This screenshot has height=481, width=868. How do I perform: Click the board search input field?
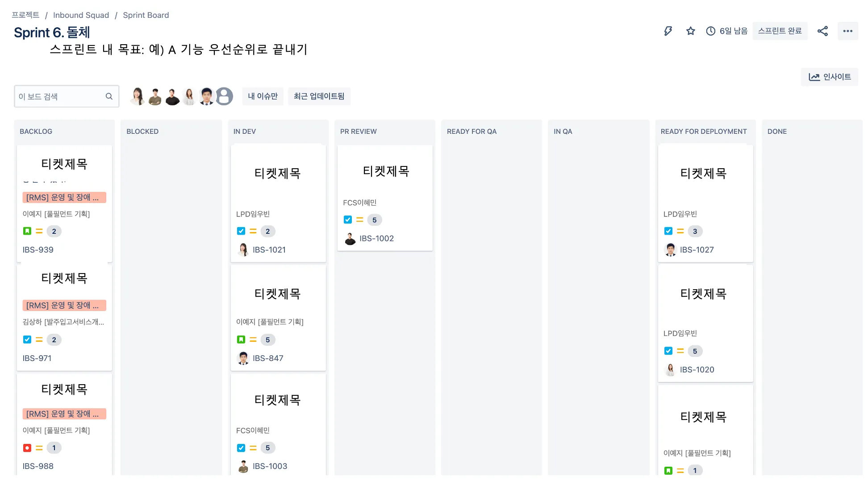[60, 96]
